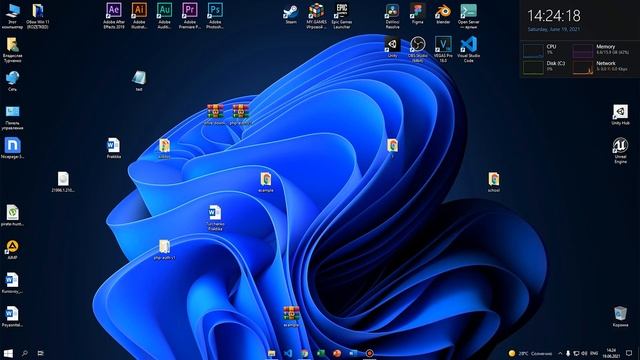Select the Blender desktop shortcut
640x360 pixels.
point(443,14)
